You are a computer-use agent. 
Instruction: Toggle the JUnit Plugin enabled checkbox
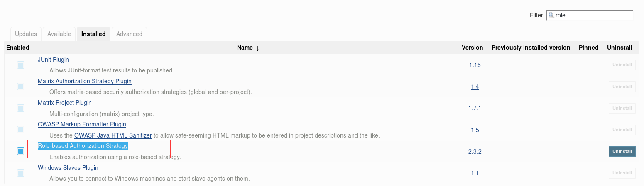(21, 65)
